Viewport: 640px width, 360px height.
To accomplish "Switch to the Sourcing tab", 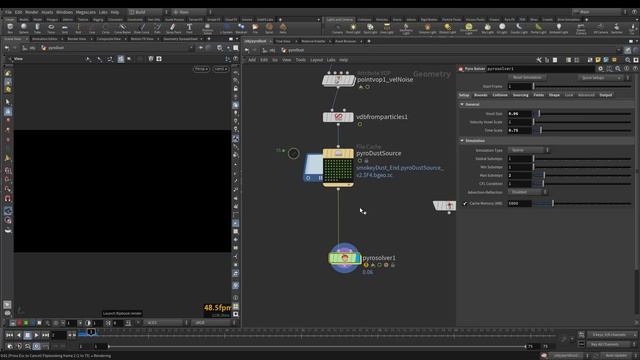I will (520, 95).
